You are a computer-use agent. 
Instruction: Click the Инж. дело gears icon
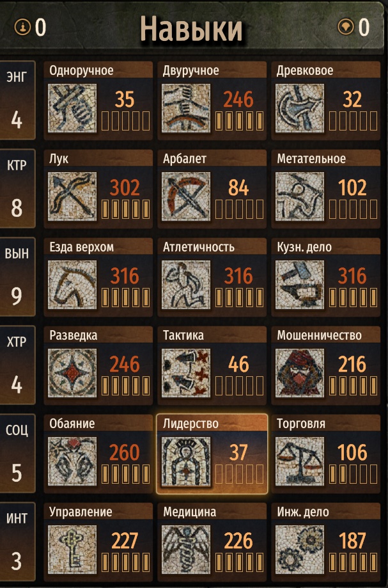[300, 550]
